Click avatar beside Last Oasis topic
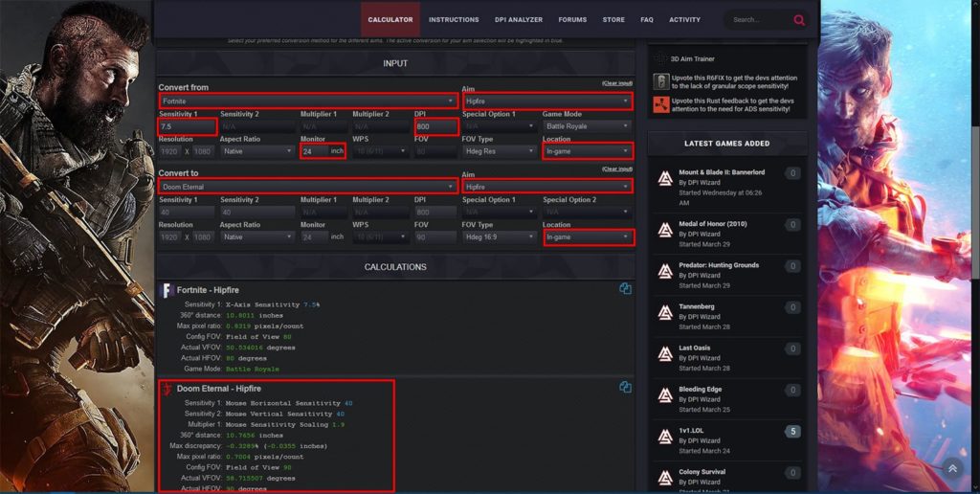Screen dimensions: 980x494 coord(665,354)
